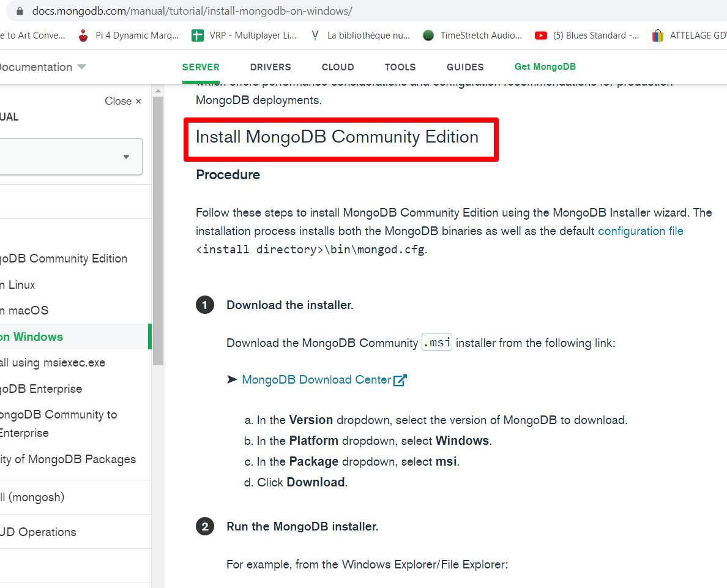The image size is (727, 588).
Task: Close the sidebar navigation panel
Action: coord(122,101)
